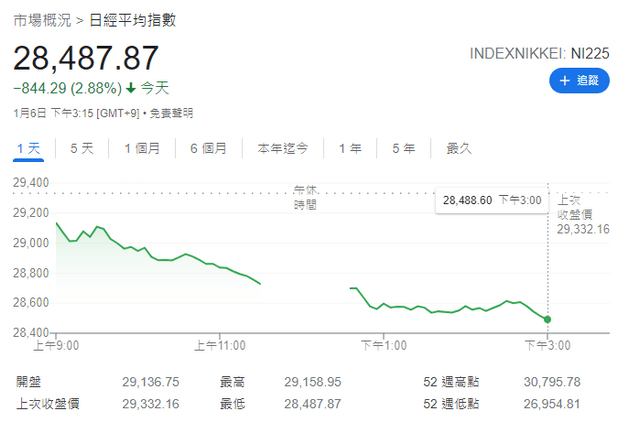
Task: Click the 午休時間 chart annotation
Action: (x=305, y=197)
